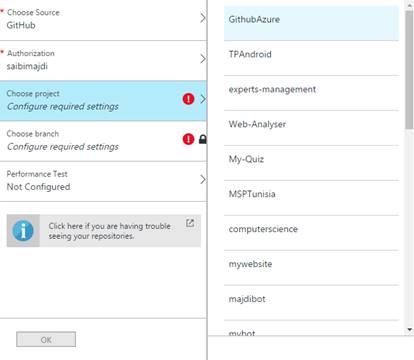Click the red error icon on Choose branch
Screen dimensions: 414x360
[x=188, y=139]
